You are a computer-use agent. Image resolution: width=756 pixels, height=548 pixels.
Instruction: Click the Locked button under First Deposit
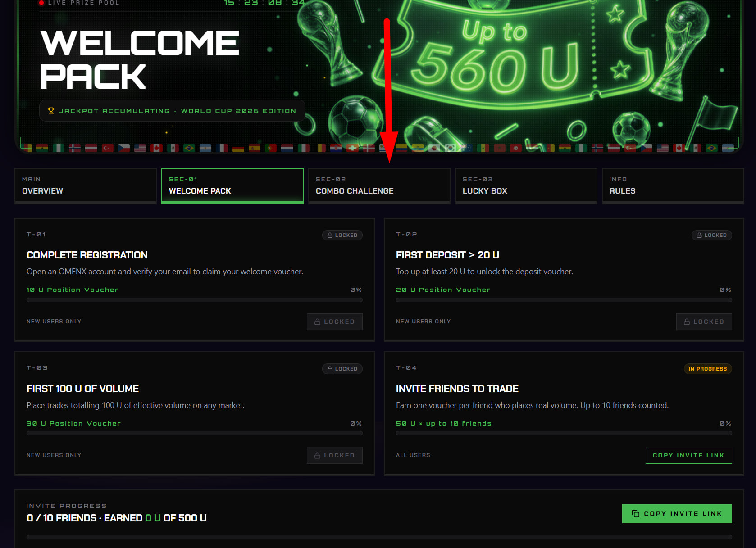(x=704, y=322)
